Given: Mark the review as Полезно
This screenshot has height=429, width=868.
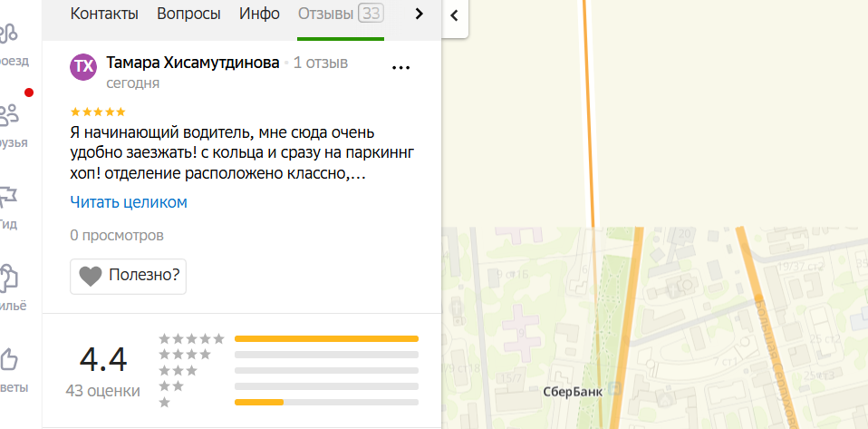Looking at the screenshot, I should 128,276.
